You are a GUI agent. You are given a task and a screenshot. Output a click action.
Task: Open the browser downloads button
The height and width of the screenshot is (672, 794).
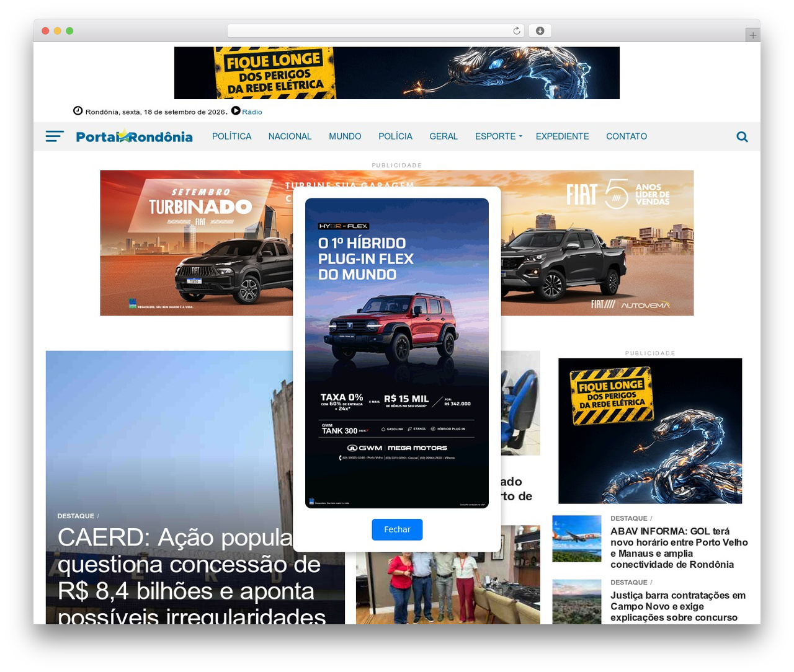[x=540, y=31]
